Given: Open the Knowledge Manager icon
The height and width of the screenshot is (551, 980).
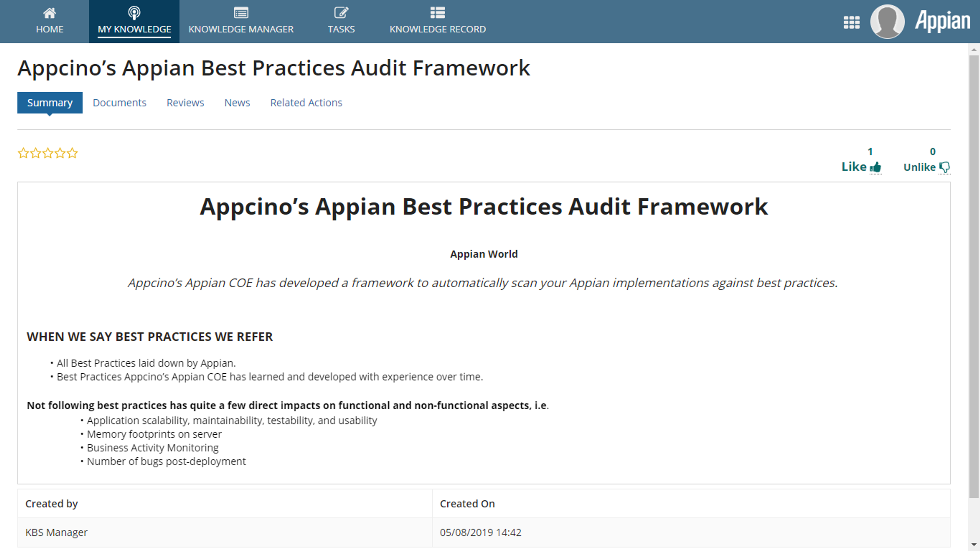Looking at the screenshot, I should 241,13.
